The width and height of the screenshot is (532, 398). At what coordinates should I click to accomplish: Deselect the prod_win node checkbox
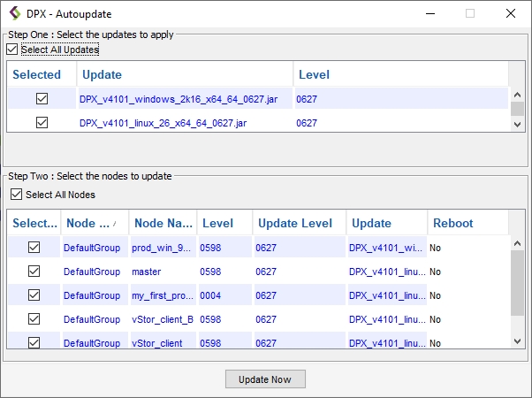[x=34, y=248]
